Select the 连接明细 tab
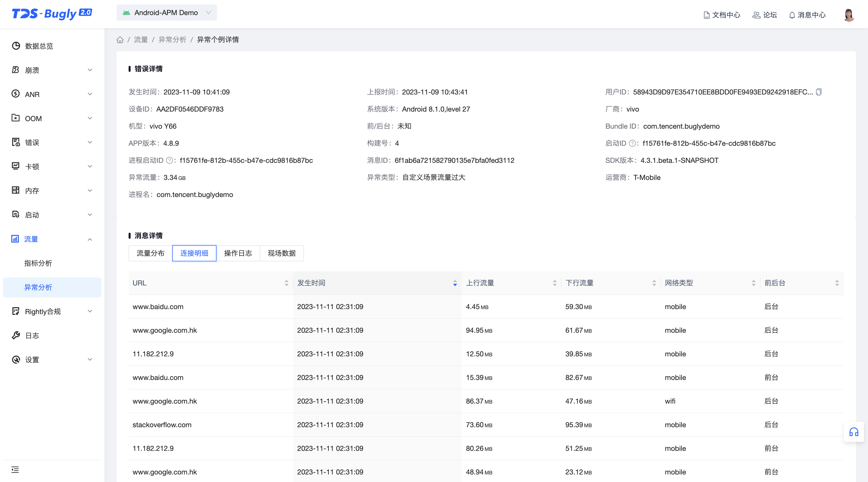The width and height of the screenshot is (868, 482). coord(194,253)
